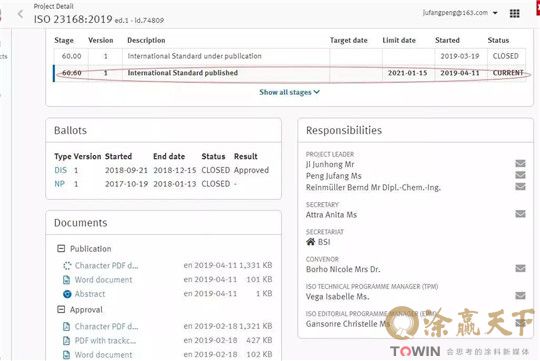The image size is (540, 361).
Task: Click NP ballot start date 2017-10-19
Action: (126, 184)
